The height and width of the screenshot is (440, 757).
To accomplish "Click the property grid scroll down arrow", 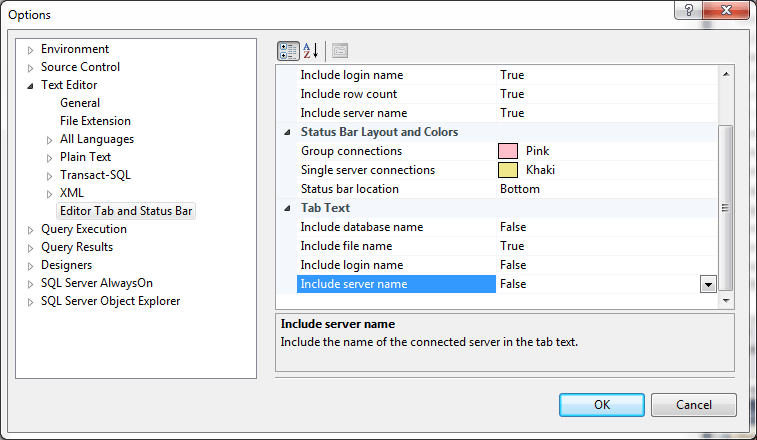I will click(726, 297).
